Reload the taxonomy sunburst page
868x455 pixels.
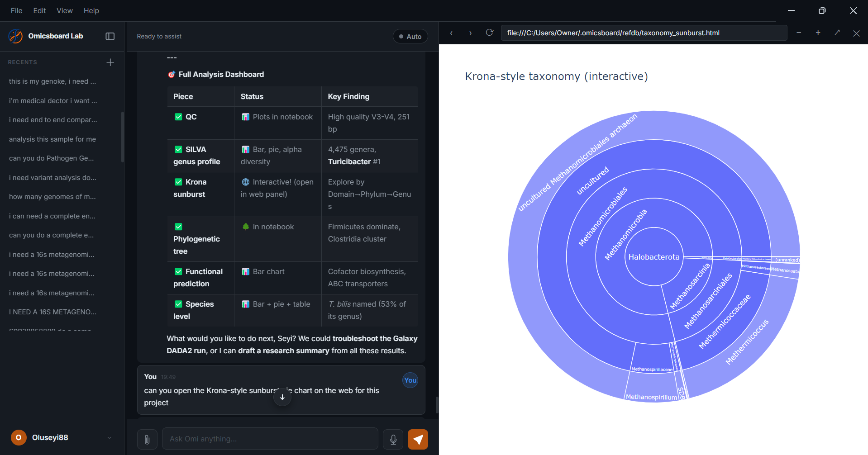click(x=489, y=33)
